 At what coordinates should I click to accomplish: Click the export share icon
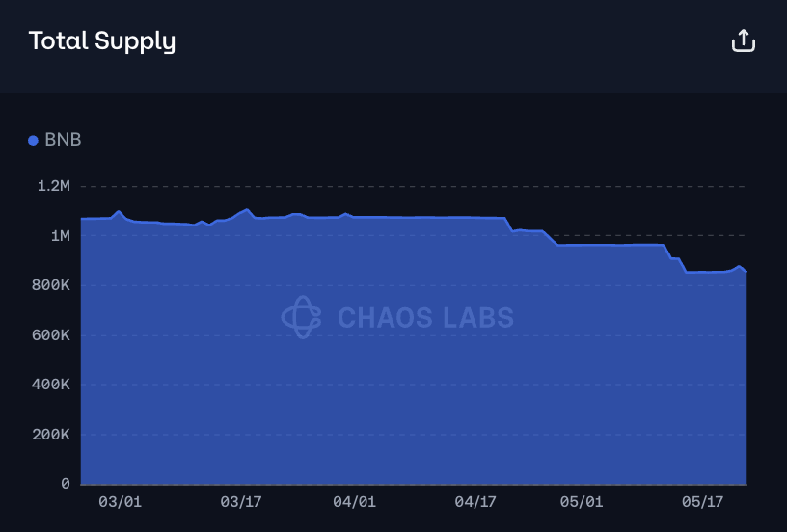(744, 40)
